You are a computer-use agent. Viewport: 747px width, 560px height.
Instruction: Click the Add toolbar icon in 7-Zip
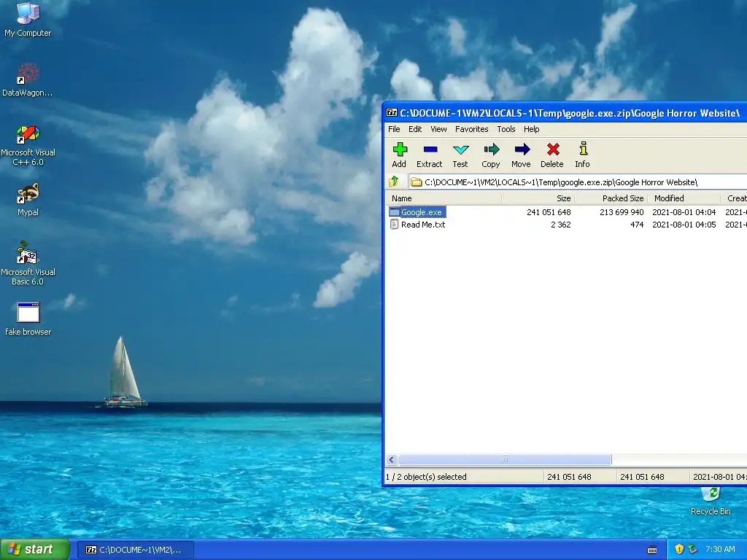[400, 149]
